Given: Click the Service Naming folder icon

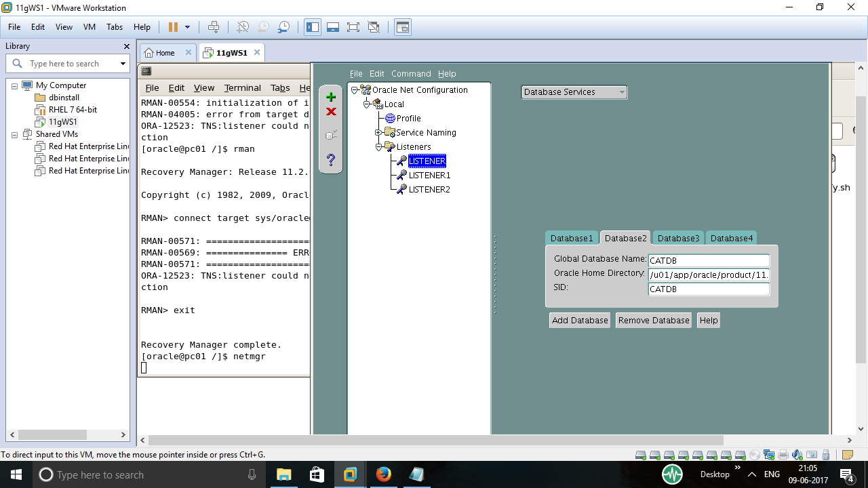Looking at the screenshot, I should point(389,132).
